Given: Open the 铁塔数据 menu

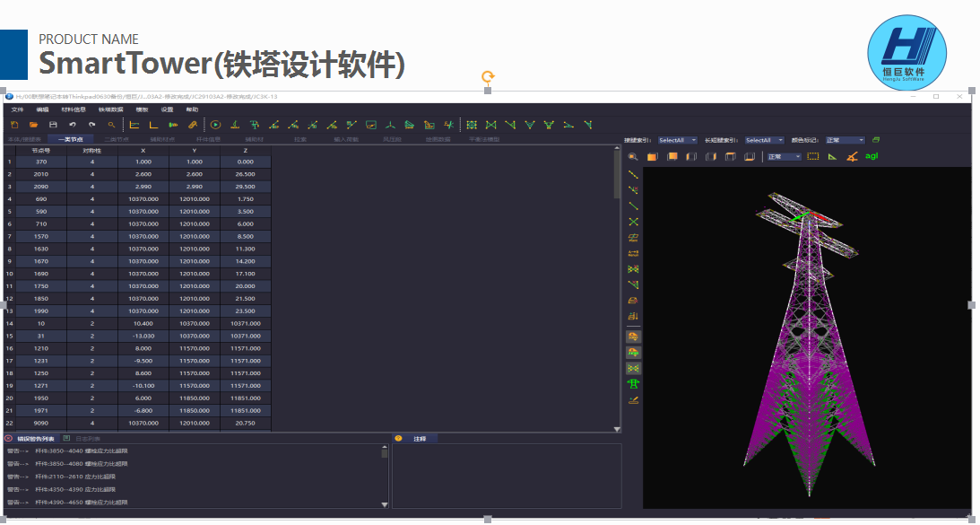Looking at the screenshot, I should (110, 109).
